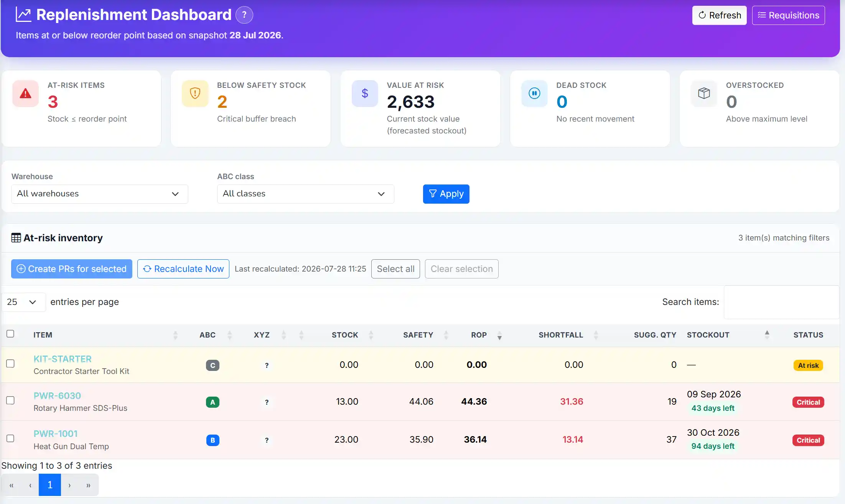Apply the selected filters
Image resolution: width=845 pixels, height=504 pixels.
coord(446,194)
